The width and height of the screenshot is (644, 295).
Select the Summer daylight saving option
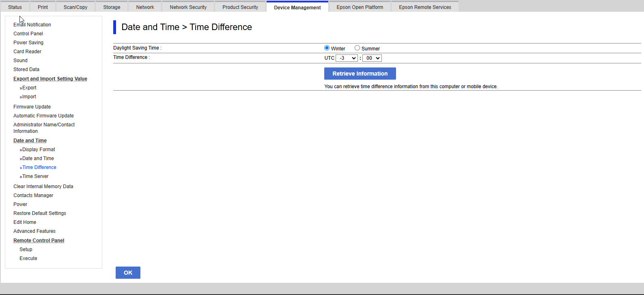[357, 48]
